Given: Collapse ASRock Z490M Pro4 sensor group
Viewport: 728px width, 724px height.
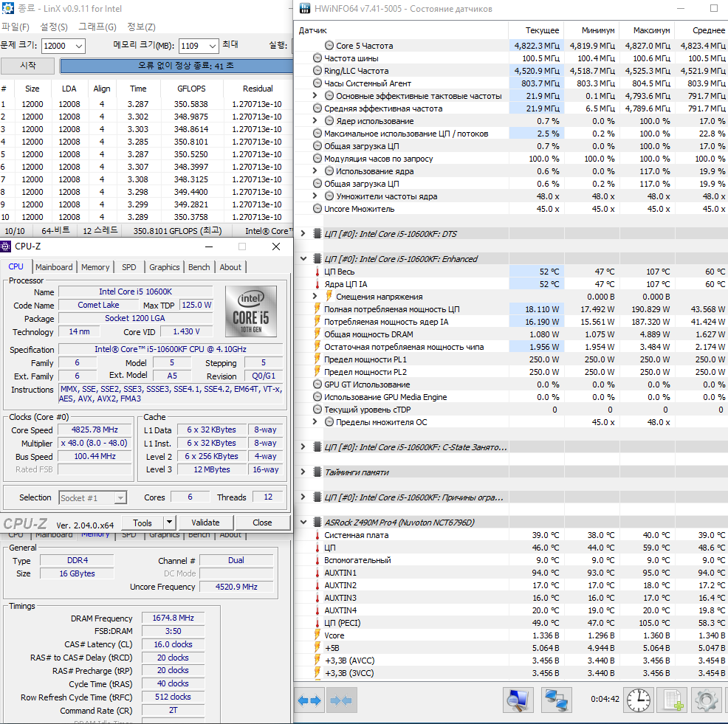Looking at the screenshot, I should [303, 522].
